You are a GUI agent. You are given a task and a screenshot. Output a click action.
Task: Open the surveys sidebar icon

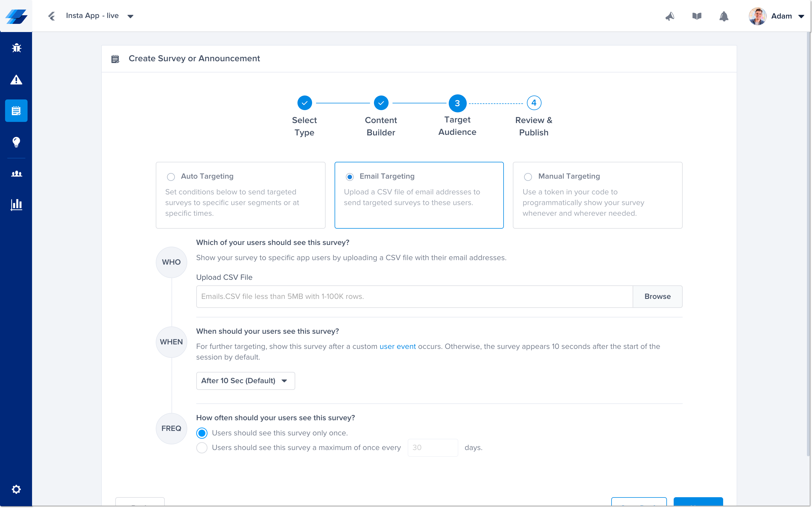click(16, 110)
